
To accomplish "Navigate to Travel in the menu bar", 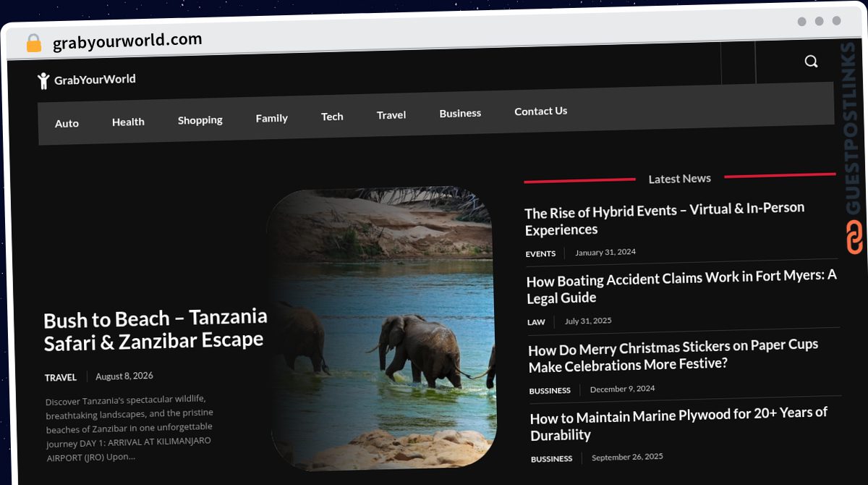I will click(x=391, y=115).
